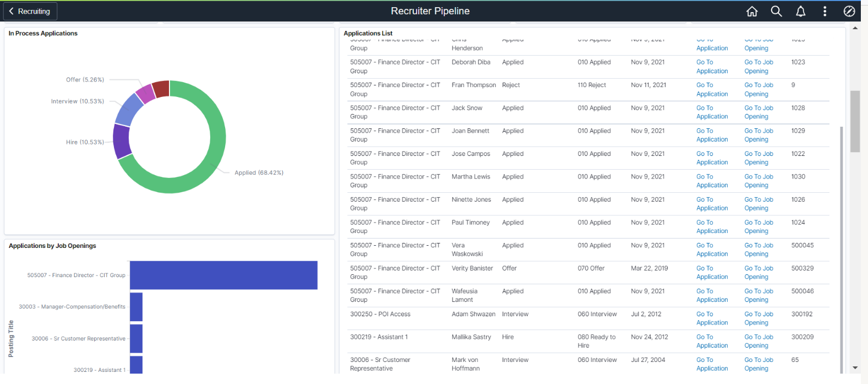Click the page vertical scrollbar thumb
Screen dimensions: 868x384
[855, 121]
